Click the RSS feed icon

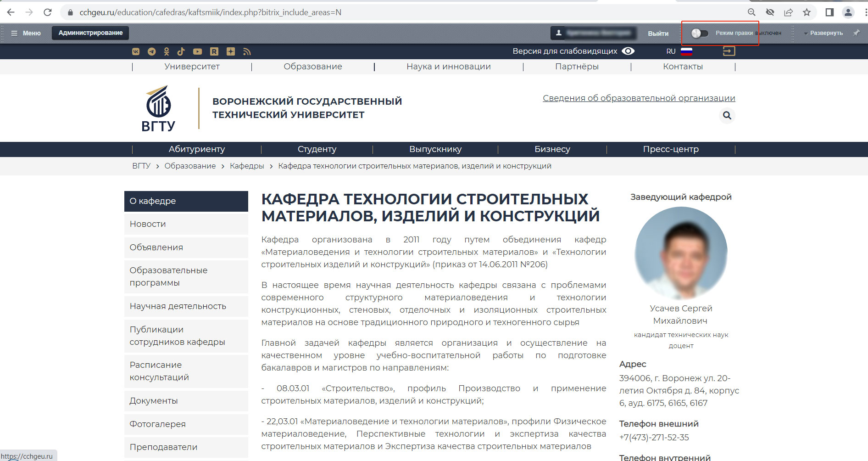tap(247, 51)
